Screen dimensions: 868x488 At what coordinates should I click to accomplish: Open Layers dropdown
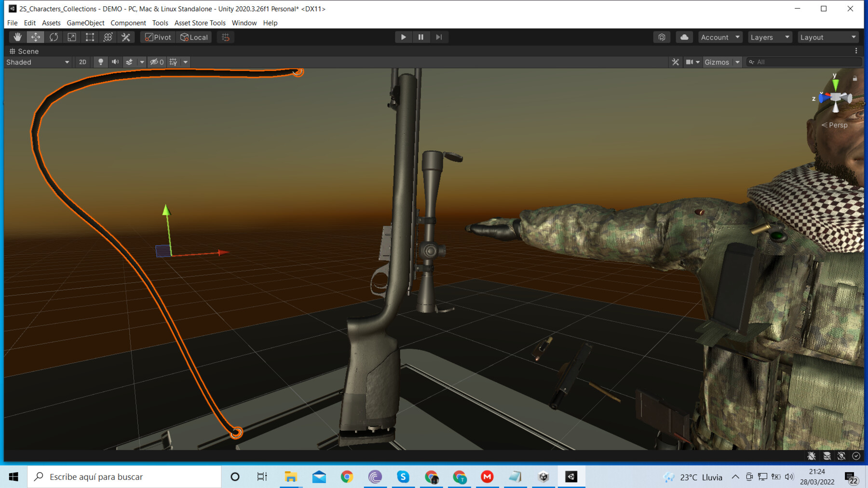[x=770, y=37]
